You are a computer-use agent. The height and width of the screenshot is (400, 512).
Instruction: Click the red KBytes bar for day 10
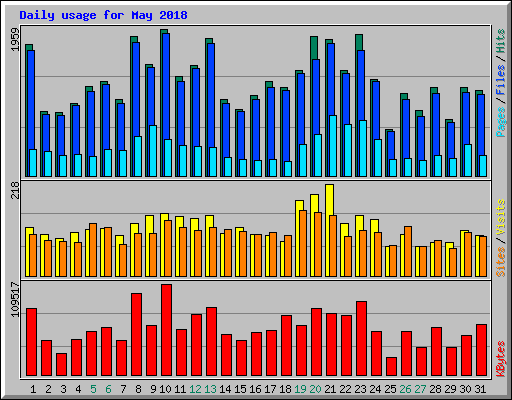(x=166, y=330)
